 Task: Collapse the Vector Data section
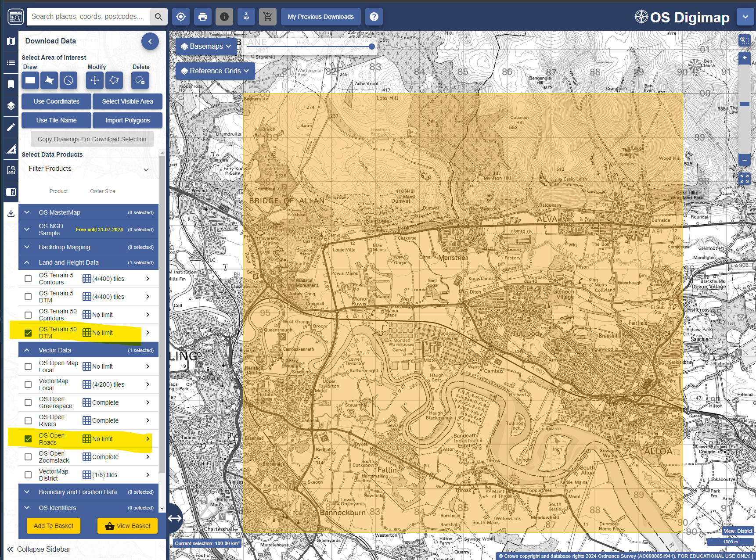tap(88, 350)
